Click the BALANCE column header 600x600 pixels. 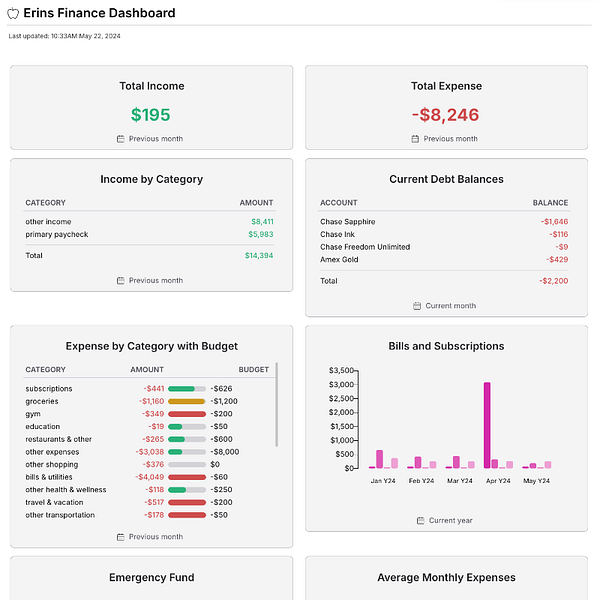pyautogui.click(x=550, y=203)
